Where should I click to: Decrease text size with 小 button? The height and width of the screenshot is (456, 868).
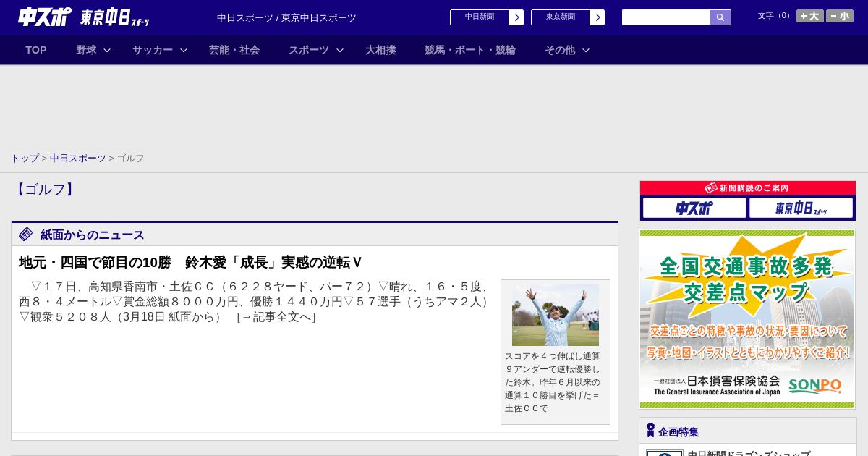pyautogui.click(x=840, y=16)
